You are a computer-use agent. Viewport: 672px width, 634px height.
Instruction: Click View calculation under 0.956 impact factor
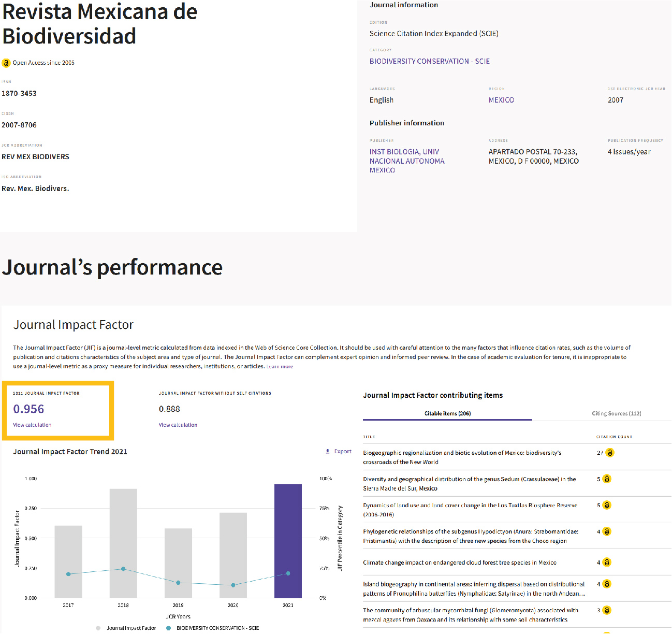(x=32, y=425)
